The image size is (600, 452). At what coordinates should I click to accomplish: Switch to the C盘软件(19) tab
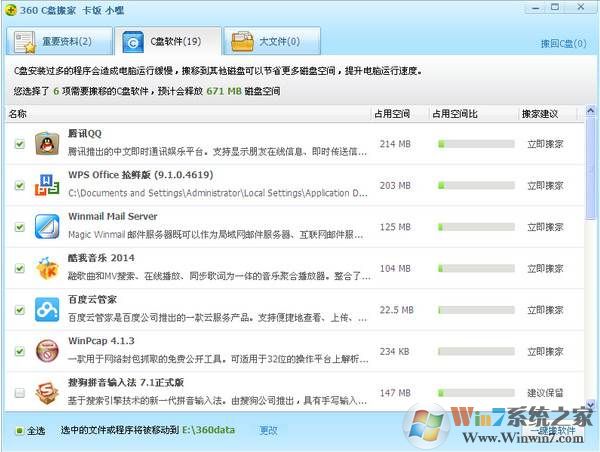168,41
